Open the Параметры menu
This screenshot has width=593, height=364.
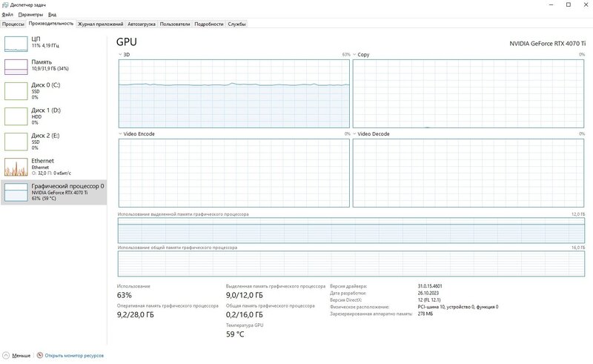30,14
